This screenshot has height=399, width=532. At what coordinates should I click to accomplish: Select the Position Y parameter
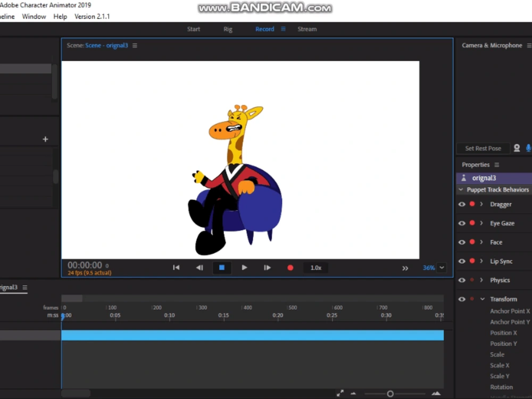click(x=503, y=344)
